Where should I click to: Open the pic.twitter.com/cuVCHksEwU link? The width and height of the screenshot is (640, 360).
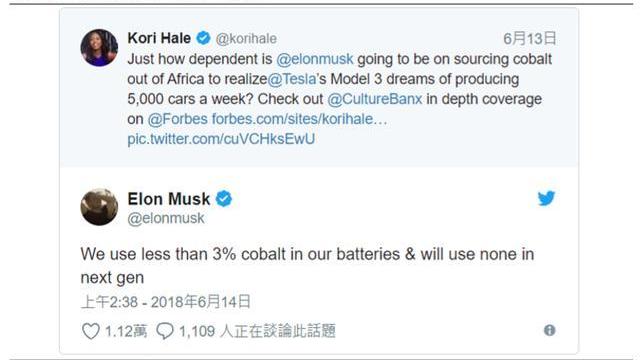point(221,139)
